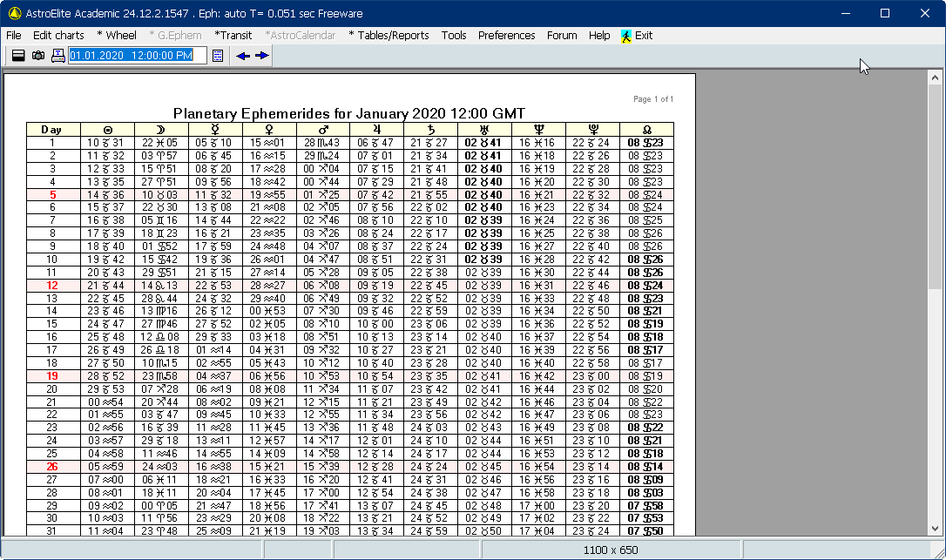This screenshot has width=946, height=560.
Task: Click the 'Page 1 of 1' label
Action: (x=653, y=99)
